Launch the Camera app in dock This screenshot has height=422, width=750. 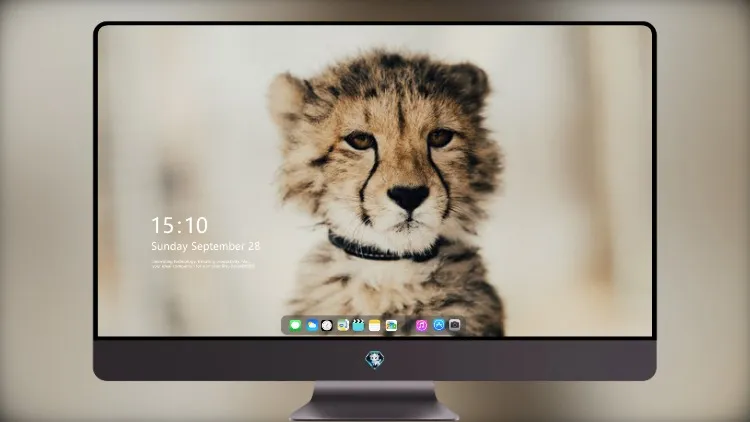(x=454, y=325)
